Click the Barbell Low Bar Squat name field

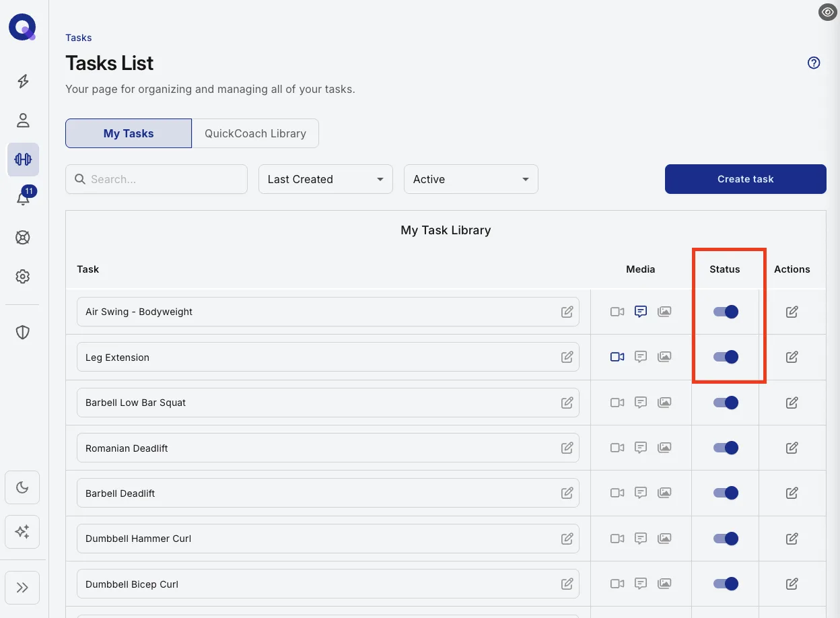point(328,403)
